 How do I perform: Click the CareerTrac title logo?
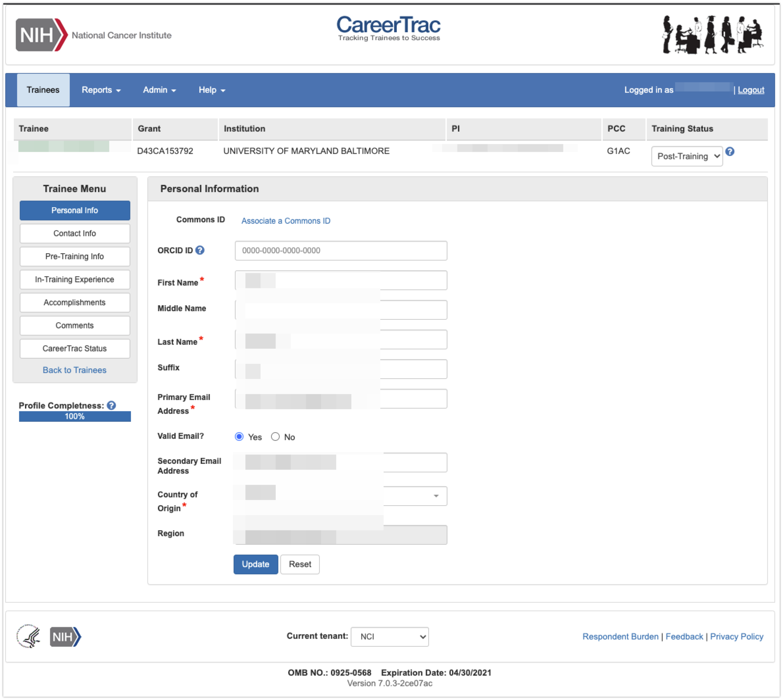389,28
